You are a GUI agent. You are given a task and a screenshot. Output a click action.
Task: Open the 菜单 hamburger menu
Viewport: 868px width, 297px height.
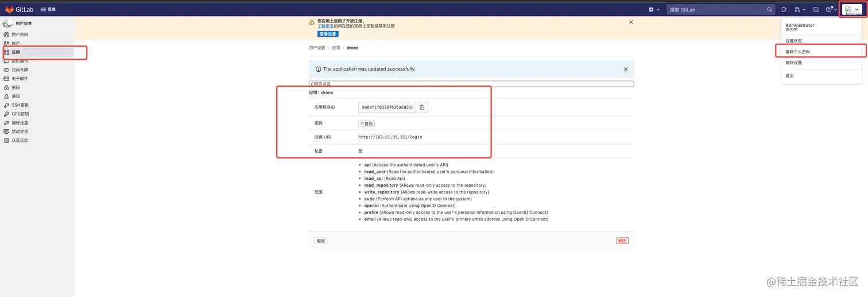48,9
